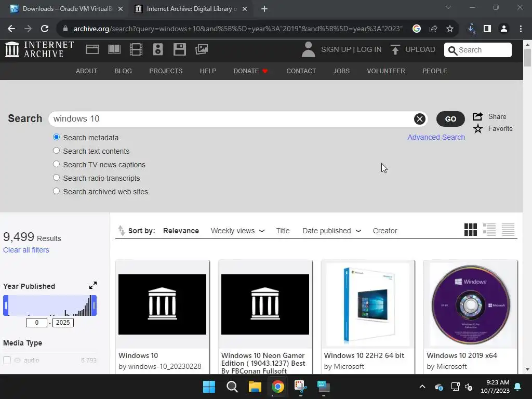Open Chrome downloads icon
The height and width of the screenshot is (399, 532).
(471, 29)
